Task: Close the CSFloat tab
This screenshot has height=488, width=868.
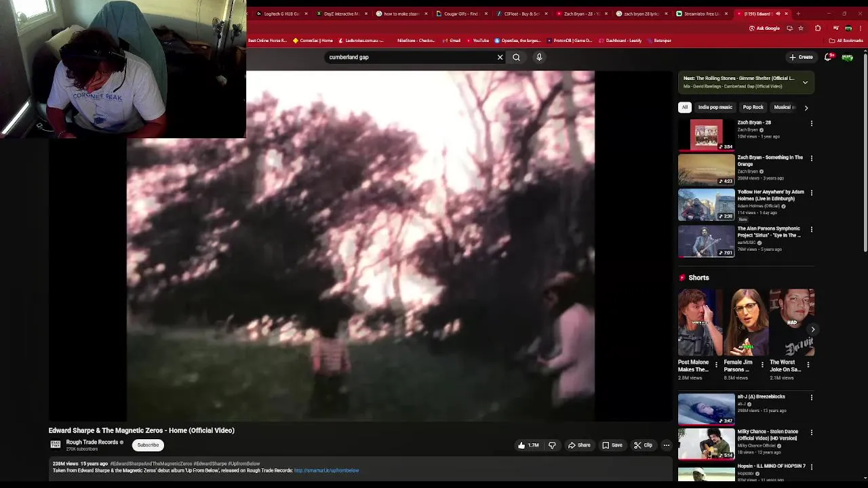Action: [546, 14]
